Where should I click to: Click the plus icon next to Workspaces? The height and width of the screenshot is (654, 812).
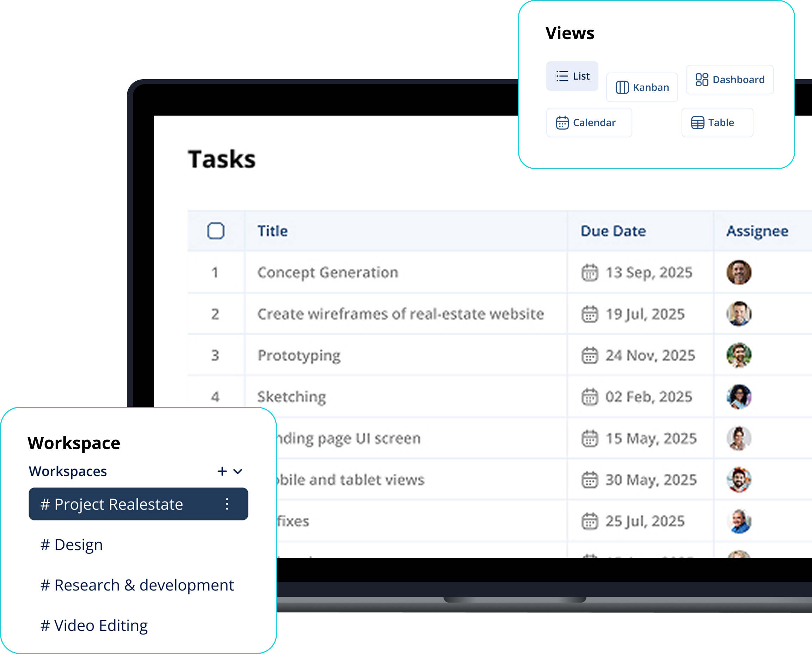coord(222,471)
